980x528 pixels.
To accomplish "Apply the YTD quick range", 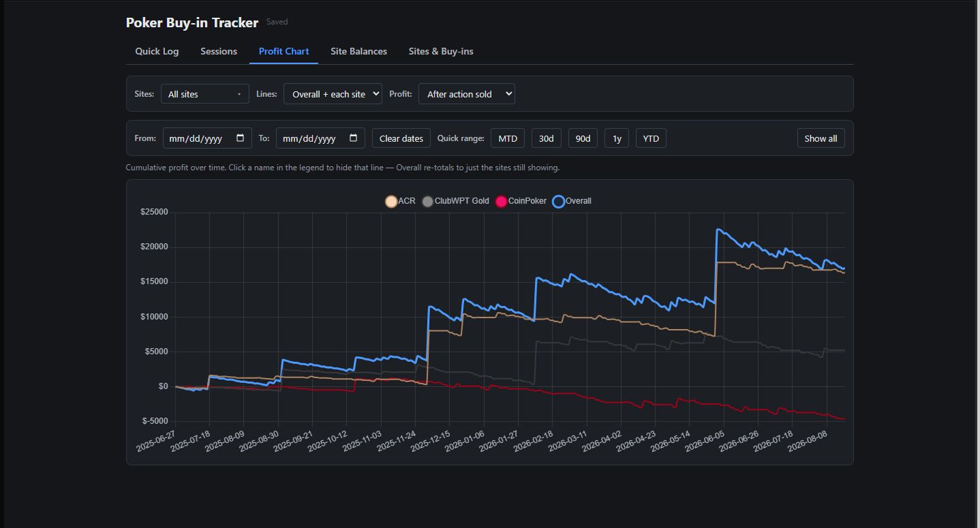I will point(651,138).
